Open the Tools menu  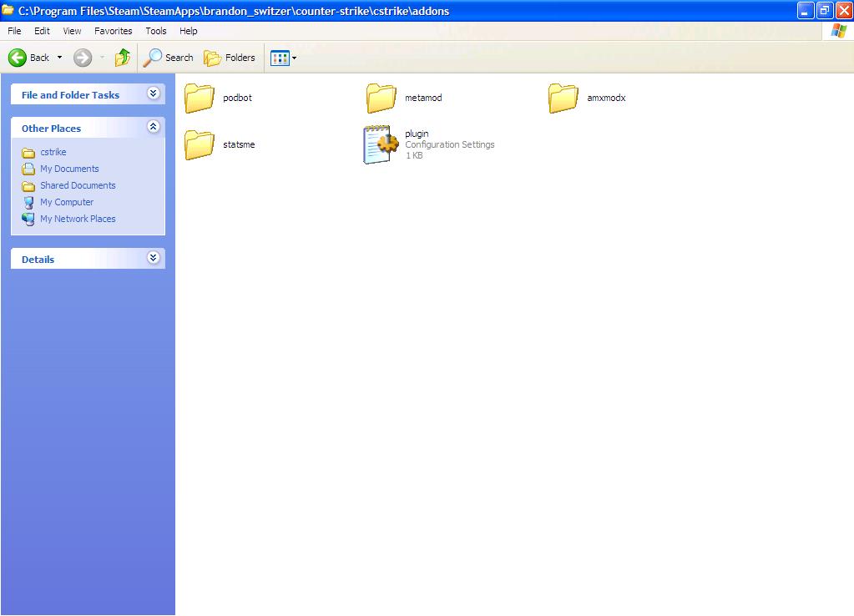coord(156,31)
